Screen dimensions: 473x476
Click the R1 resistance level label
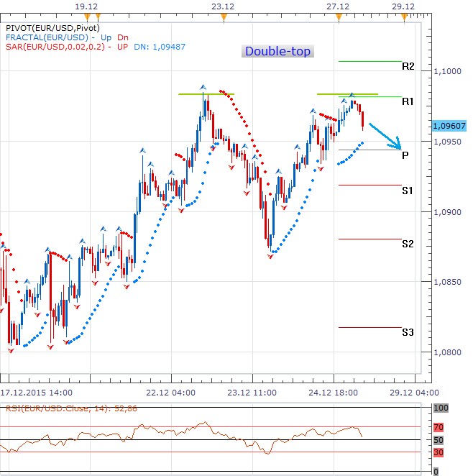(408, 101)
